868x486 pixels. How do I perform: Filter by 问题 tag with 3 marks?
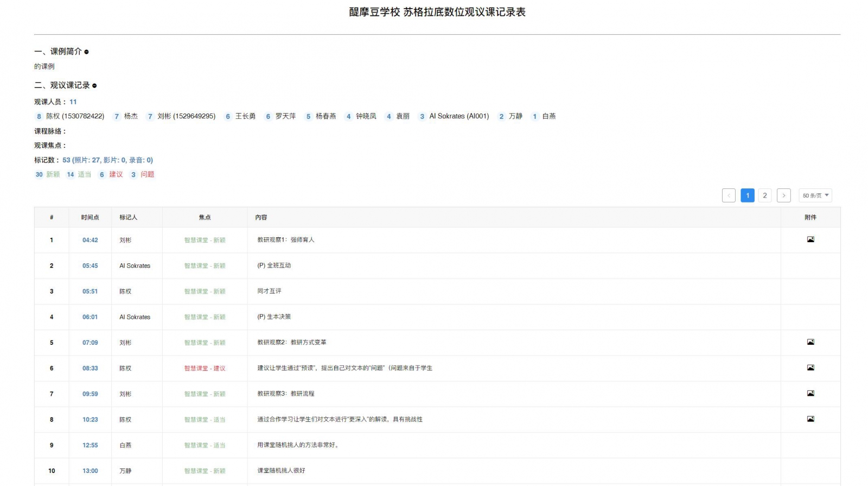click(x=142, y=174)
